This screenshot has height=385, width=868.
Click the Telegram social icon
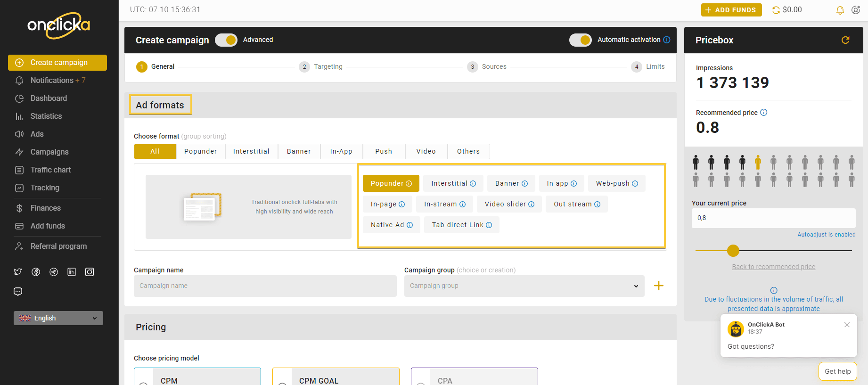click(x=54, y=272)
